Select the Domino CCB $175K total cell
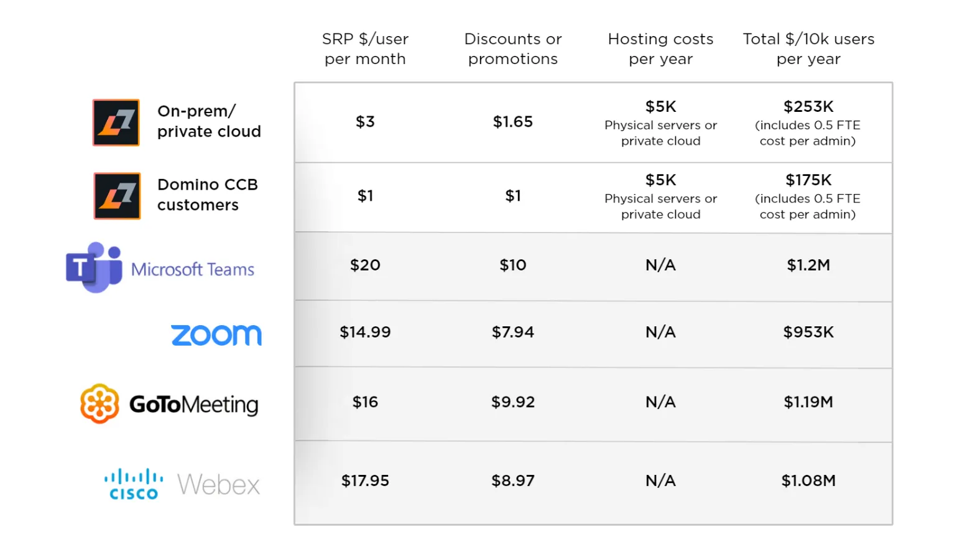Screen dimensions: 980x547 pos(808,180)
